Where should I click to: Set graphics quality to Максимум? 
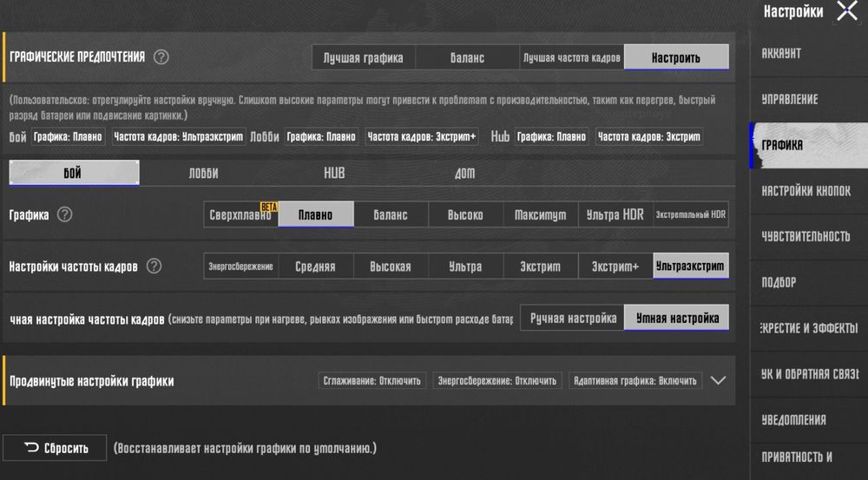coord(540,214)
